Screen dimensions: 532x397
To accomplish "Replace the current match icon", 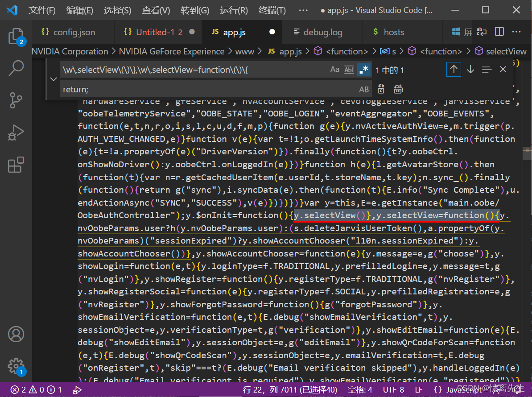I will coord(381,89).
